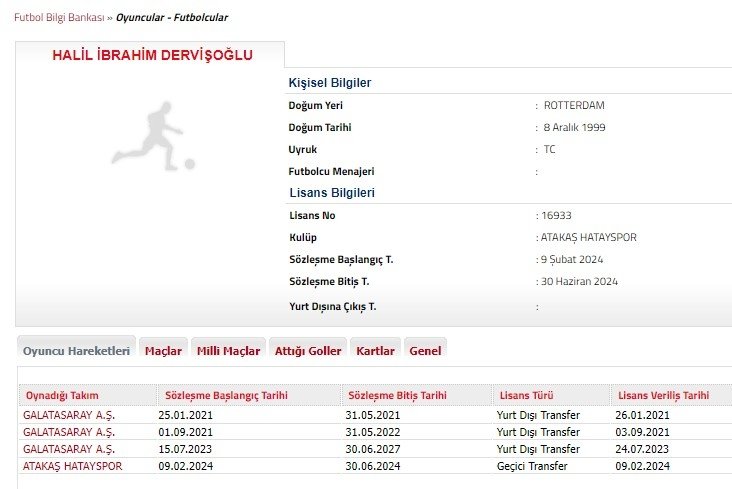Click the Lisans Veriliş Tarihi column header

(x=663, y=396)
